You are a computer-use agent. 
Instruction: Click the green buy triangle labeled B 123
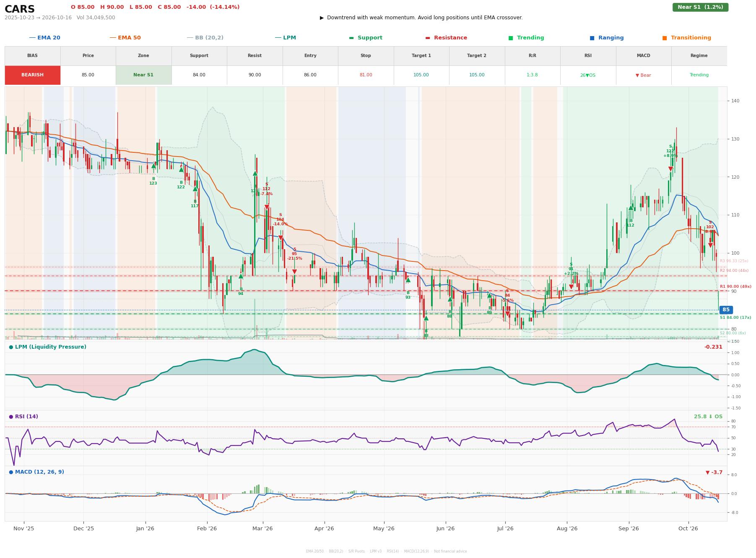pos(153,166)
